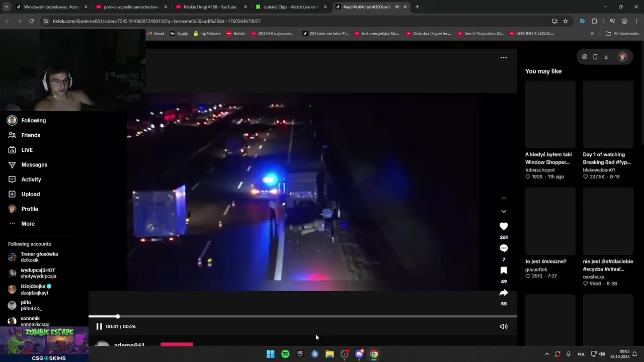Open 'to jest śmieszne?' recommended video
The height and width of the screenshot is (362, 644).
(550, 221)
